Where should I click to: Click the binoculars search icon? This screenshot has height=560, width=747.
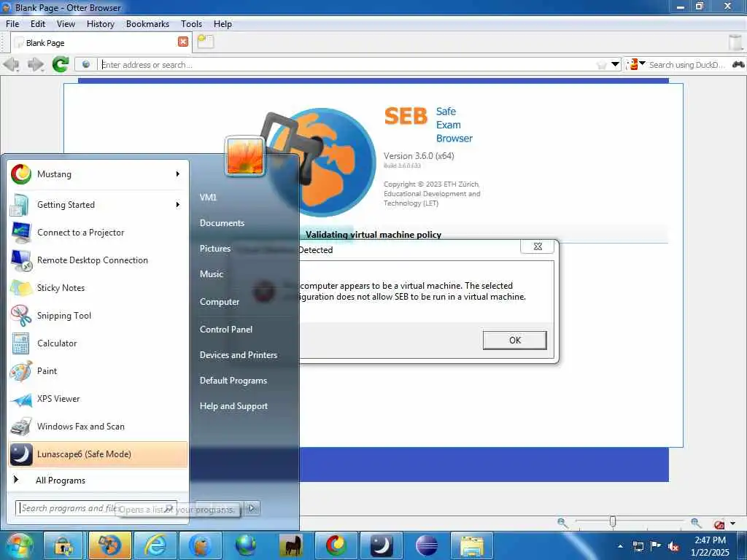point(738,64)
